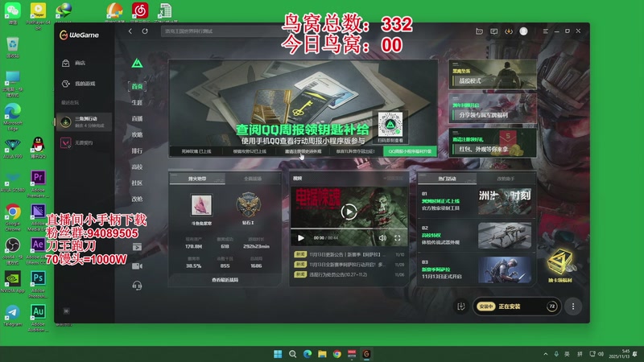This screenshot has width=644, height=362.
Task: Open the three-dot more options button
Action: 573,306
